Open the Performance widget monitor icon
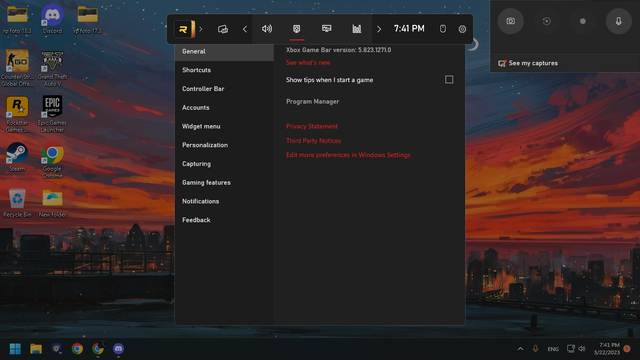The image size is (640, 360). click(x=327, y=29)
